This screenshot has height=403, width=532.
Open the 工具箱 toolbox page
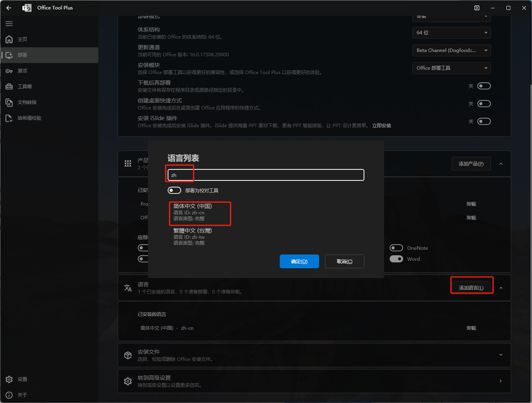click(x=24, y=87)
